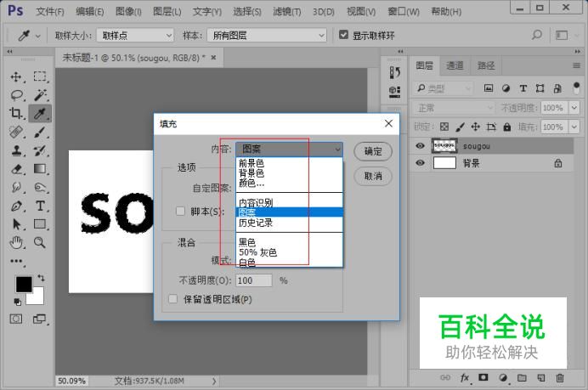Change screen mode icon in toolbox

click(39, 319)
